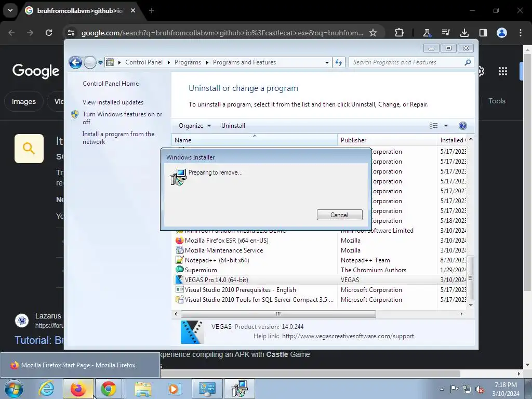532x399 pixels.
Task: Click Programs and Features breadcrumb
Action: coord(244,62)
